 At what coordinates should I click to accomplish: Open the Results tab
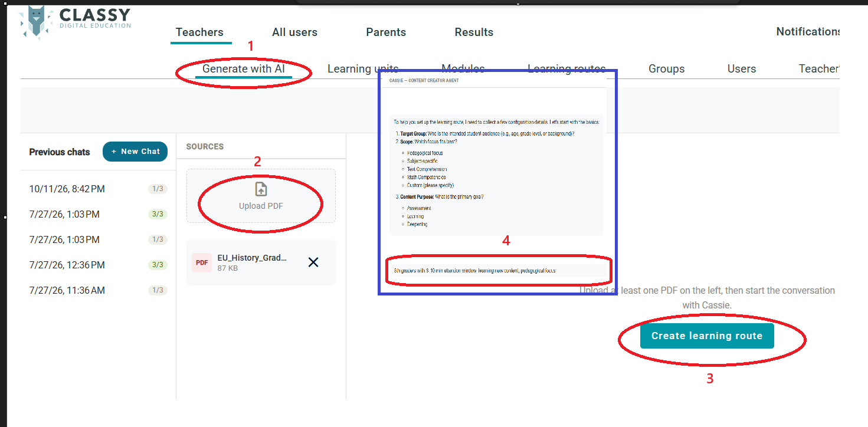[x=474, y=32]
